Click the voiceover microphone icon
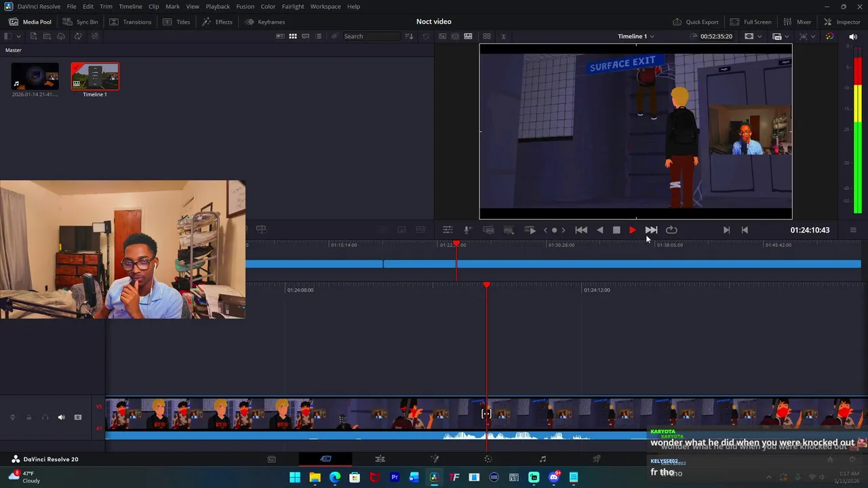The image size is (868, 488). [467, 230]
